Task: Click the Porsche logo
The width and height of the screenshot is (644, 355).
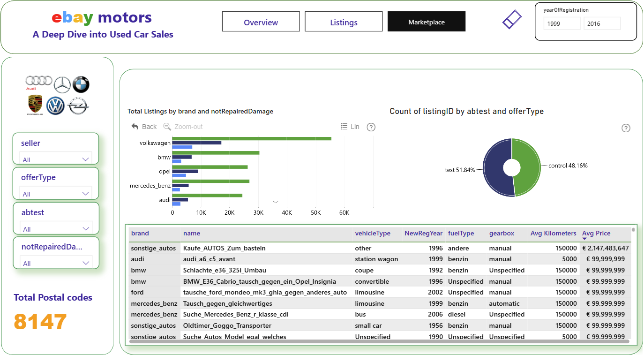Action: point(35,105)
